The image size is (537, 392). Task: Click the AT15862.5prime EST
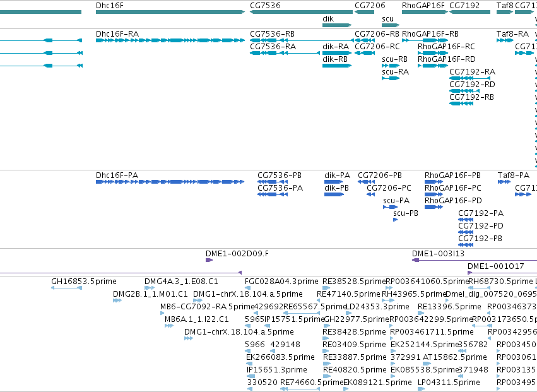427,364
